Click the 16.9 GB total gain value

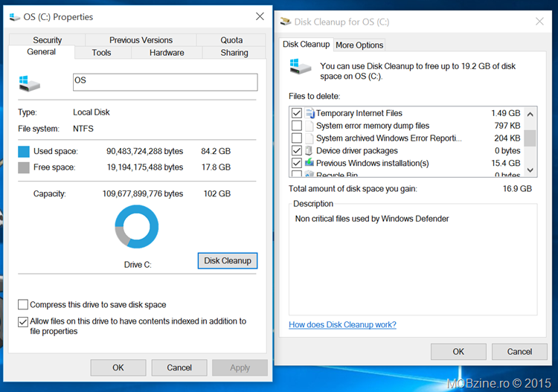[x=517, y=188]
